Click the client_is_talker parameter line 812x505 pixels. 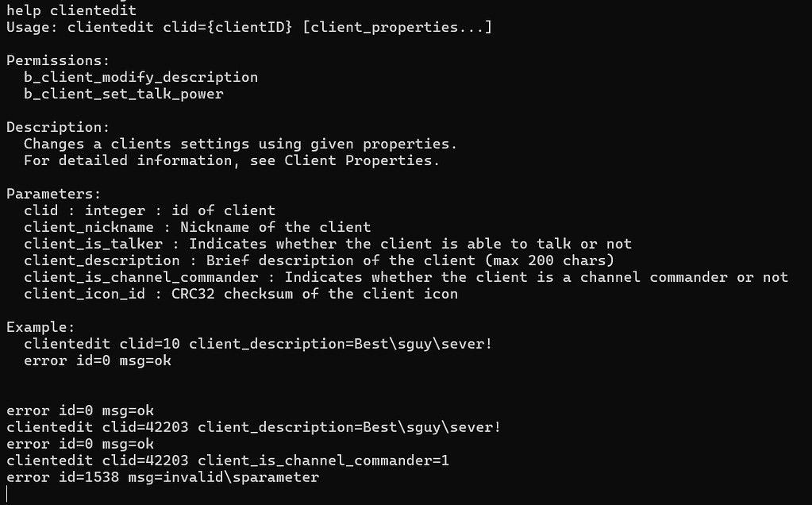(x=327, y=244)
